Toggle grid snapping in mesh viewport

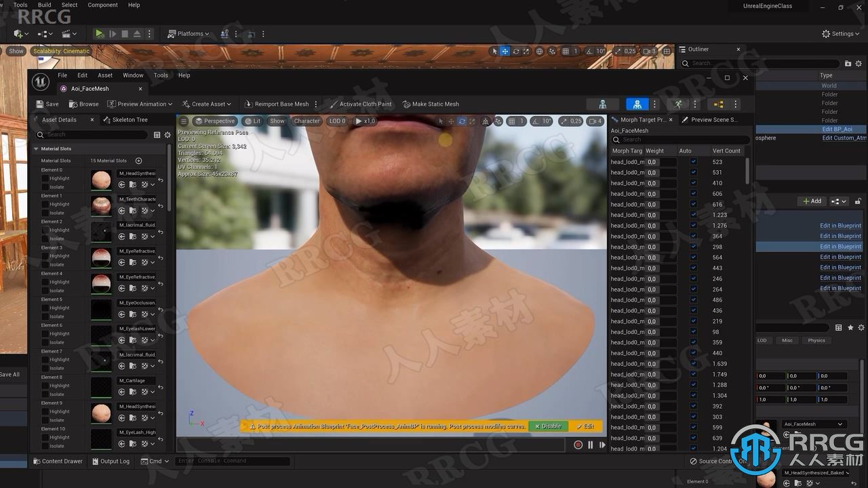coord(511,121)
